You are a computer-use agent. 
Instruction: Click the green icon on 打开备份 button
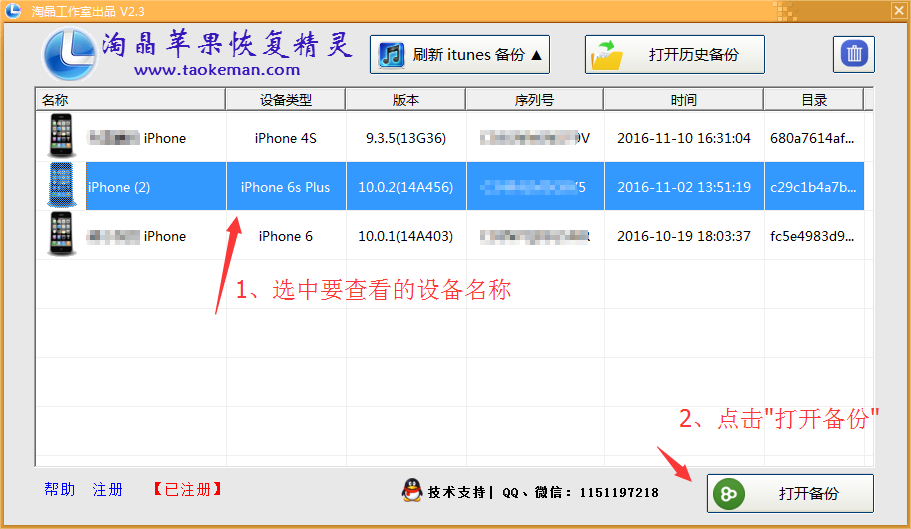(729, 494)
